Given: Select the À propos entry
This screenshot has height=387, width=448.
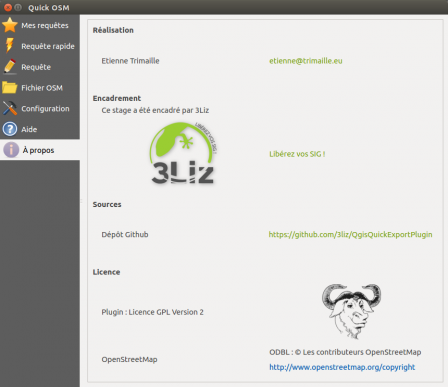Looking at the screenshot, I should click(40, 150).
